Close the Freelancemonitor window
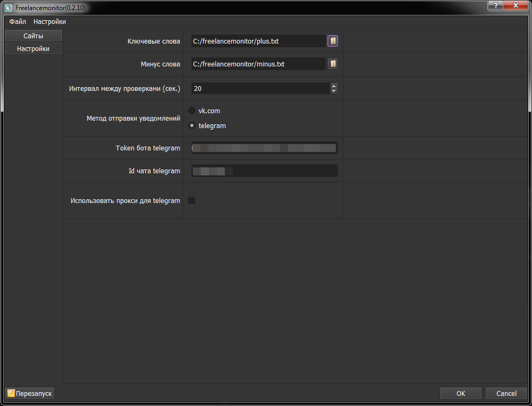This screenshot has height=406, width=532. click(x=516, y=5)
